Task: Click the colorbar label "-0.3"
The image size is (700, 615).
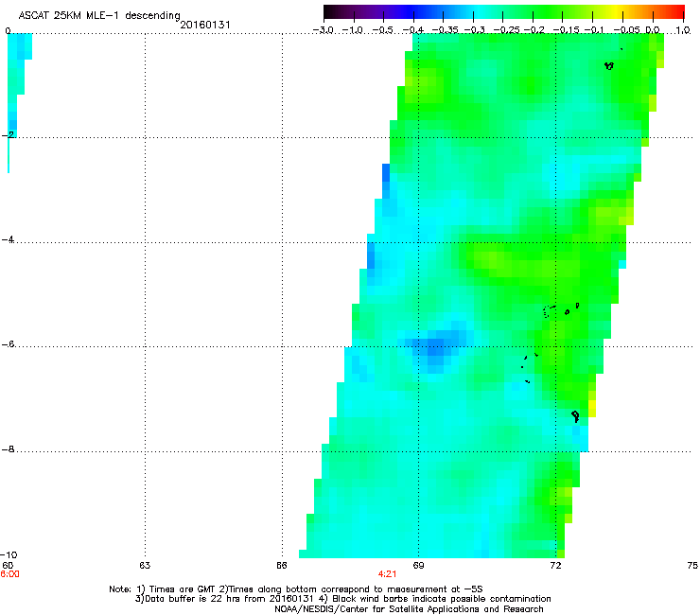Action: point(475,30)
